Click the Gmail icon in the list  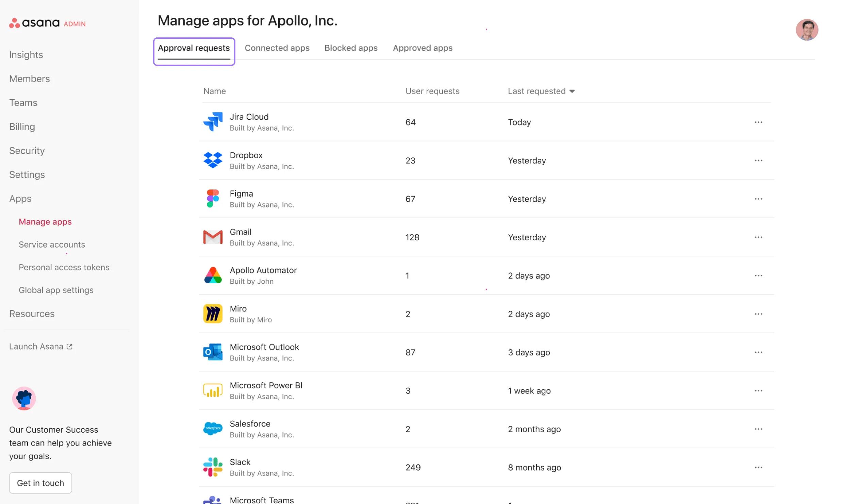(213, 237)
